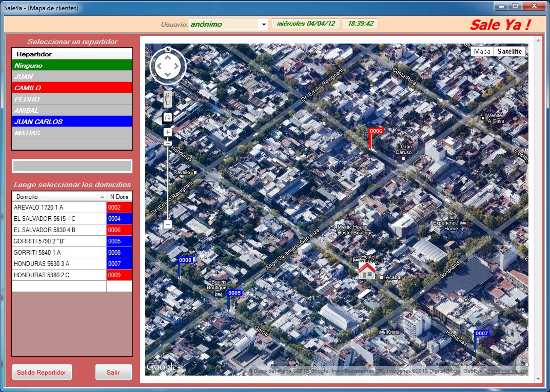Click the Street View pegman icon

pos(168,99)
